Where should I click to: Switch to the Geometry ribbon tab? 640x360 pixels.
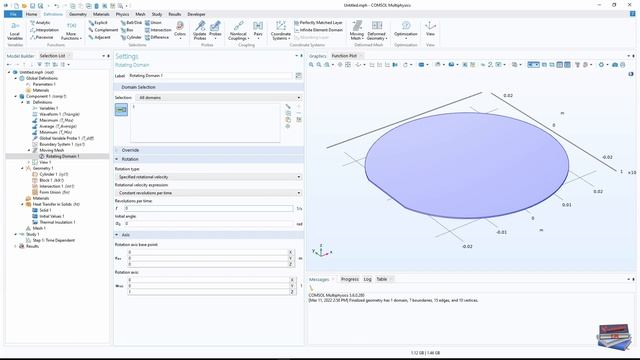coord(78,14)
